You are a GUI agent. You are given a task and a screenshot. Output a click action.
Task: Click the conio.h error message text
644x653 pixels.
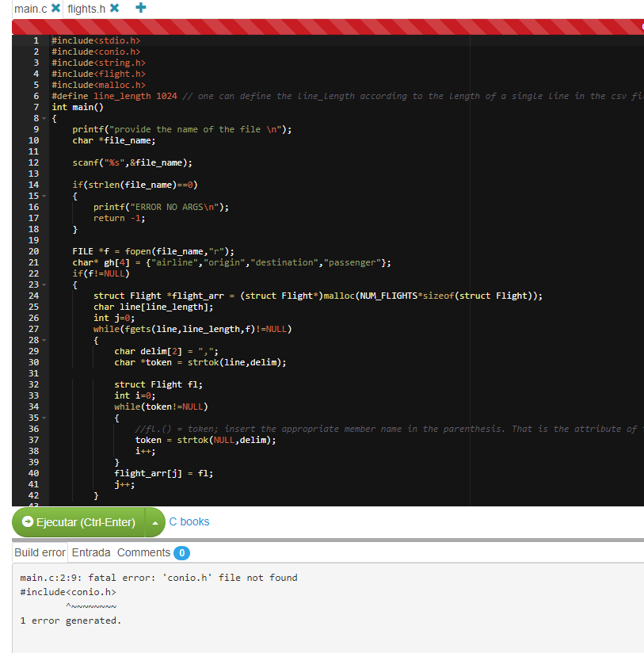point(158,578)
